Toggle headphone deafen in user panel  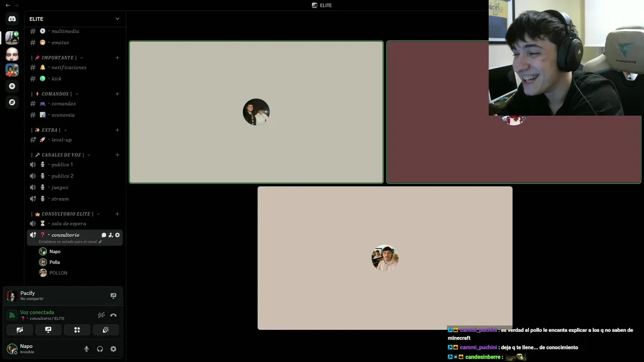point(100,349)
